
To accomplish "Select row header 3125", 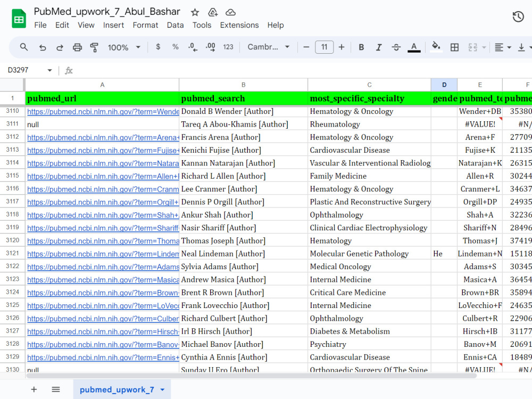I will click(13, 305).
